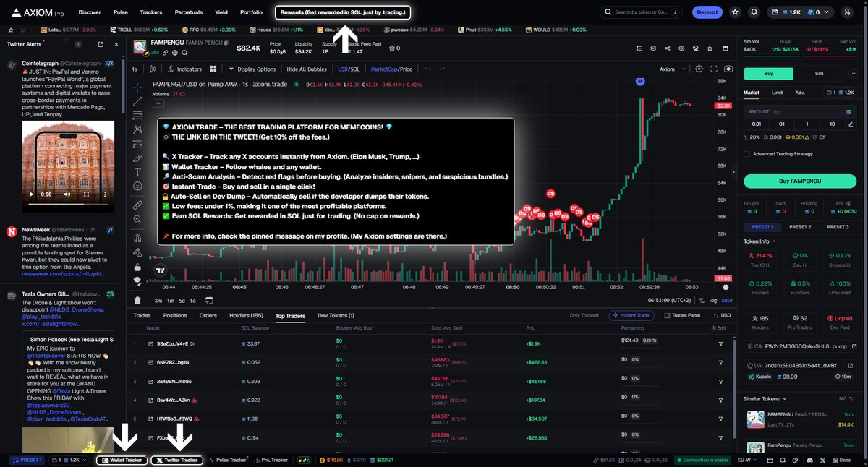Click Hide All Bubbles button
Image resolution: width=868 pixels, height=467 pixels.
[307, 69]
